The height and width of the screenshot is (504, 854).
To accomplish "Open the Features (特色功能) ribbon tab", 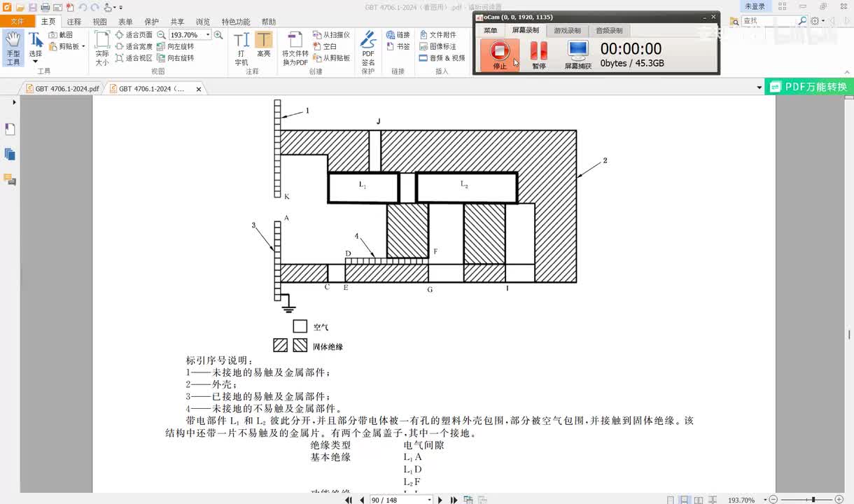I will 236,22.
